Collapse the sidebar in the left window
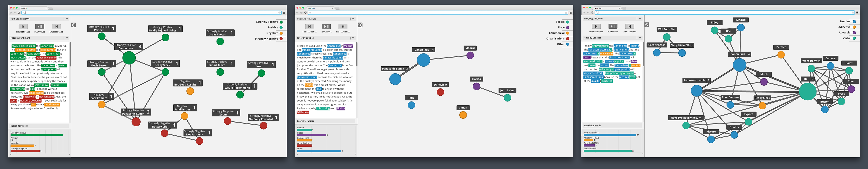 [x=73, y=25]
